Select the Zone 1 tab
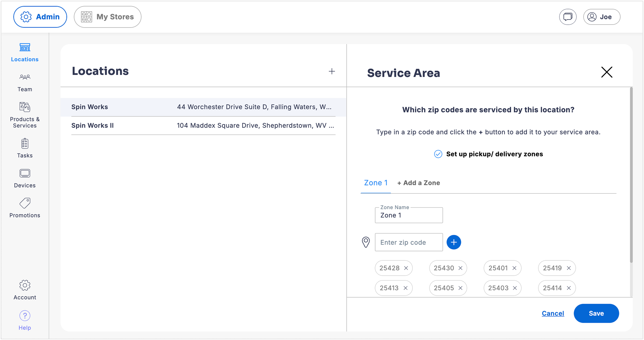This screenshot has width=644, height=340. click(376, 183)
